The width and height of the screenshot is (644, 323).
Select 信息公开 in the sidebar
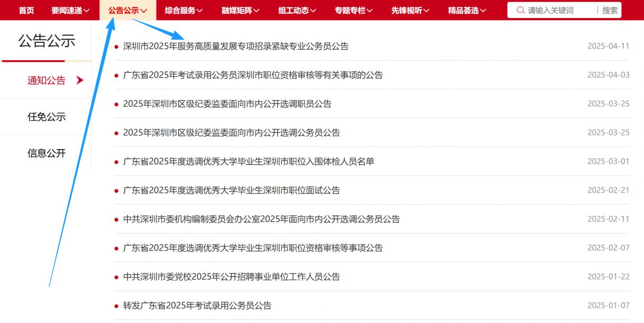tap(47, 153)
